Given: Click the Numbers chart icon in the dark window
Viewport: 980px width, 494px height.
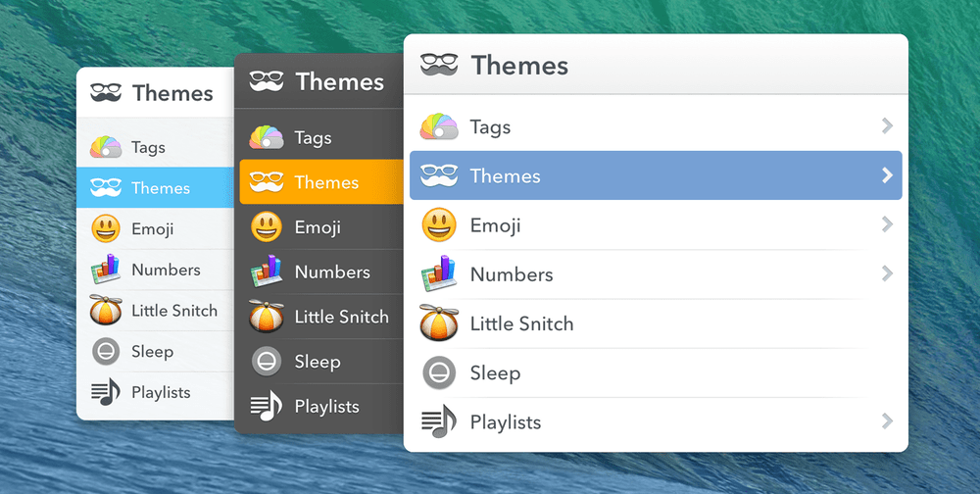Looking at the screenshot, I should (x=267, y=272).
